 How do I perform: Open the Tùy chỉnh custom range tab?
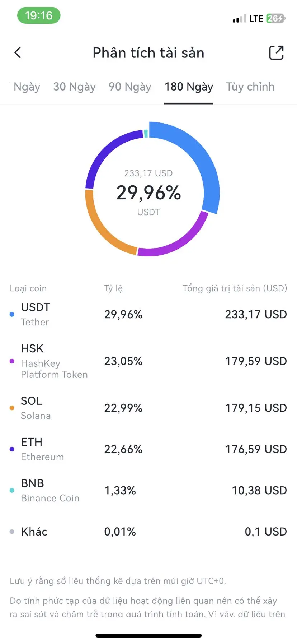pyautogui.click(x=250, y=87)
